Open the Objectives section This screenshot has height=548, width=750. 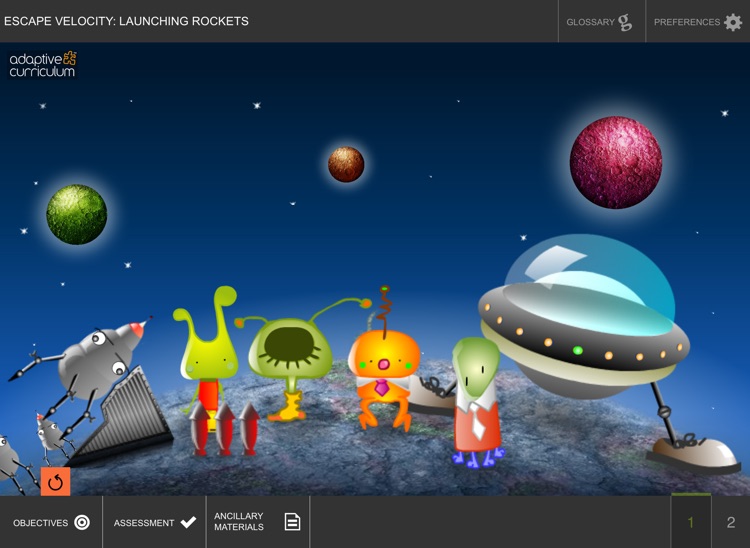click(x=51, y=522)
